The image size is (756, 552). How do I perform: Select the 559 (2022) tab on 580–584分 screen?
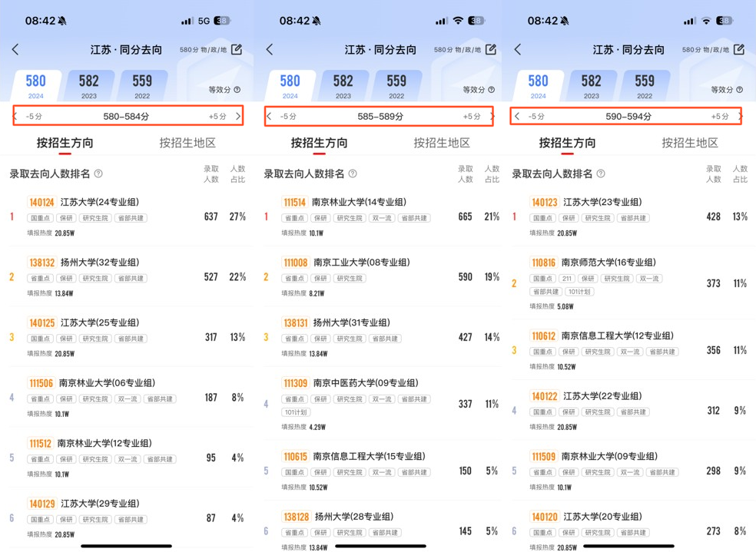[142, 86]
